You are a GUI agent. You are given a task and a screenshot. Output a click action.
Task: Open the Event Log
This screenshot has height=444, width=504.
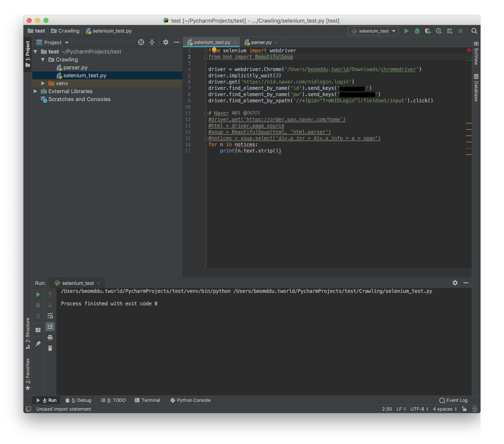453,400
